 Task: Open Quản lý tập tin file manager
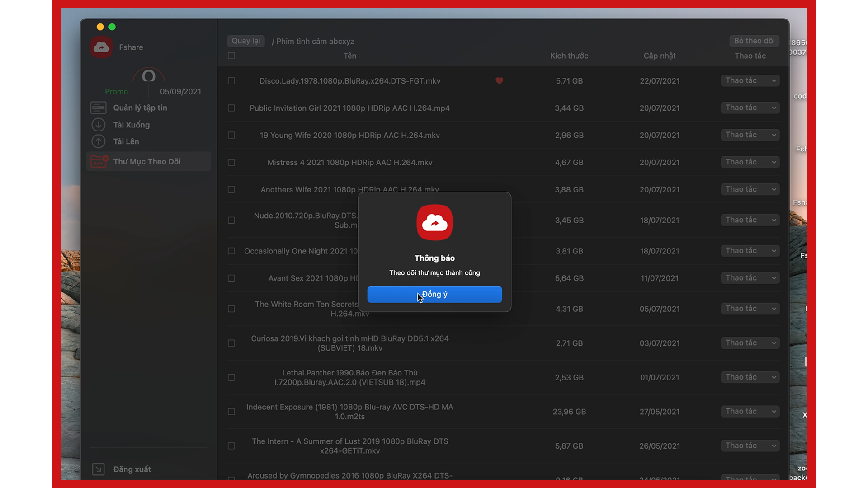pos(140,107)
